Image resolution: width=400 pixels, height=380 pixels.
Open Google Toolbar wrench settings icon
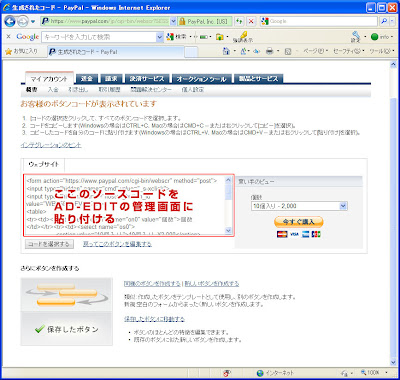pyautogui.click(x=356, y=36)
